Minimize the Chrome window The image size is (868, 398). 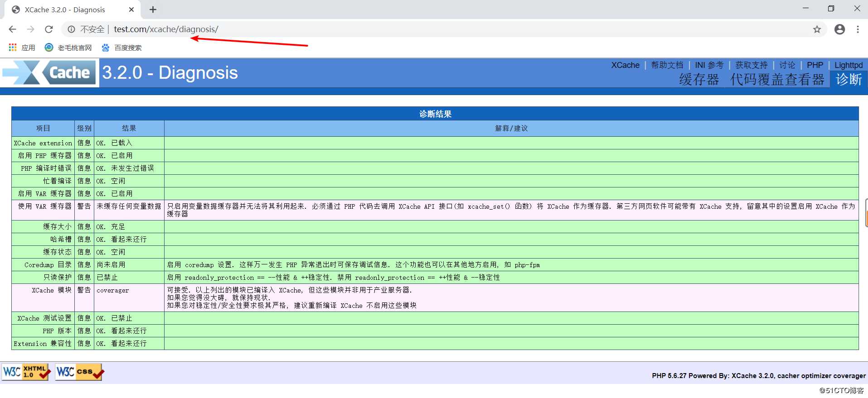point(805,9)
